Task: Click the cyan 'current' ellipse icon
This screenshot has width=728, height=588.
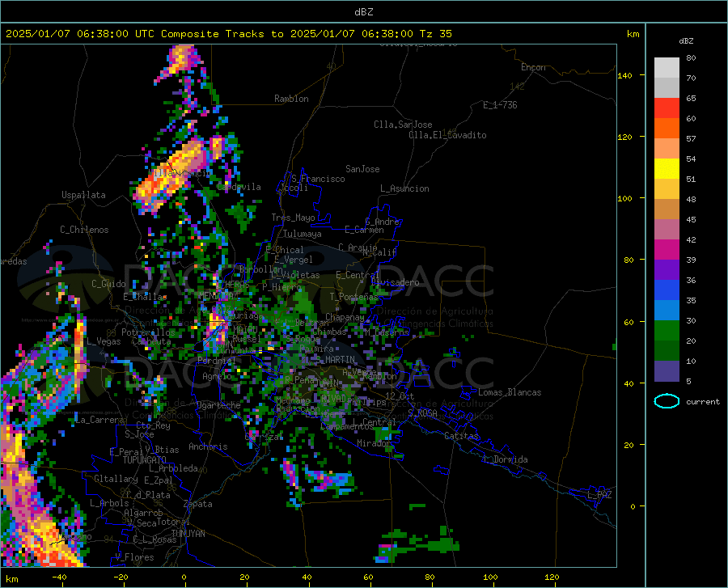Action: coord(667,401)
